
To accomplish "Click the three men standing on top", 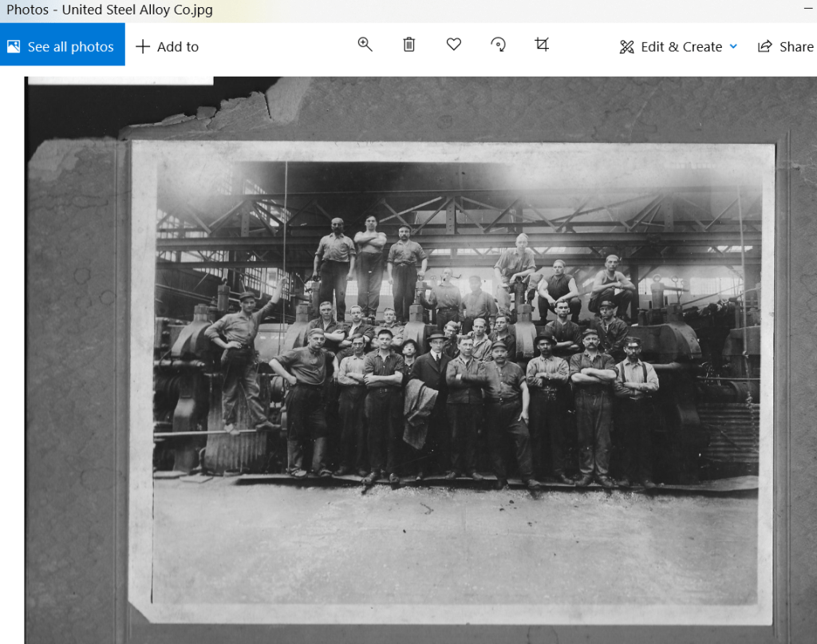I will click(x=369, y=263).
